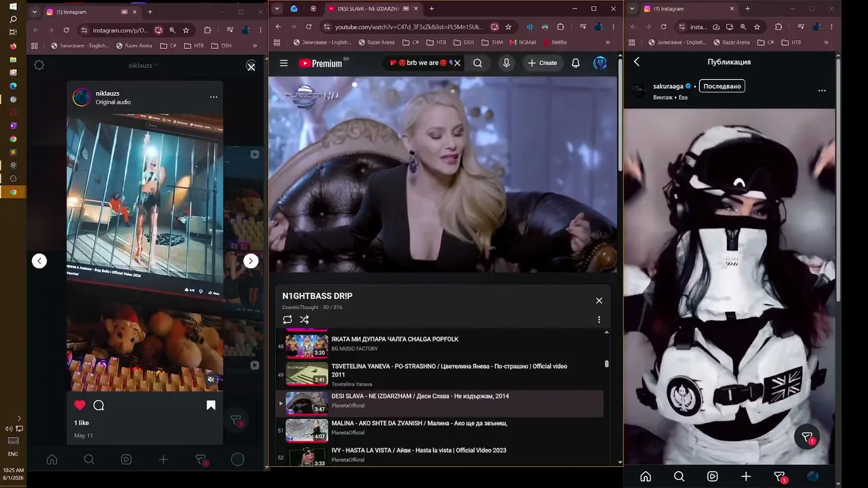Open sakuraaga post three-dot options

(x=822, y=90)
